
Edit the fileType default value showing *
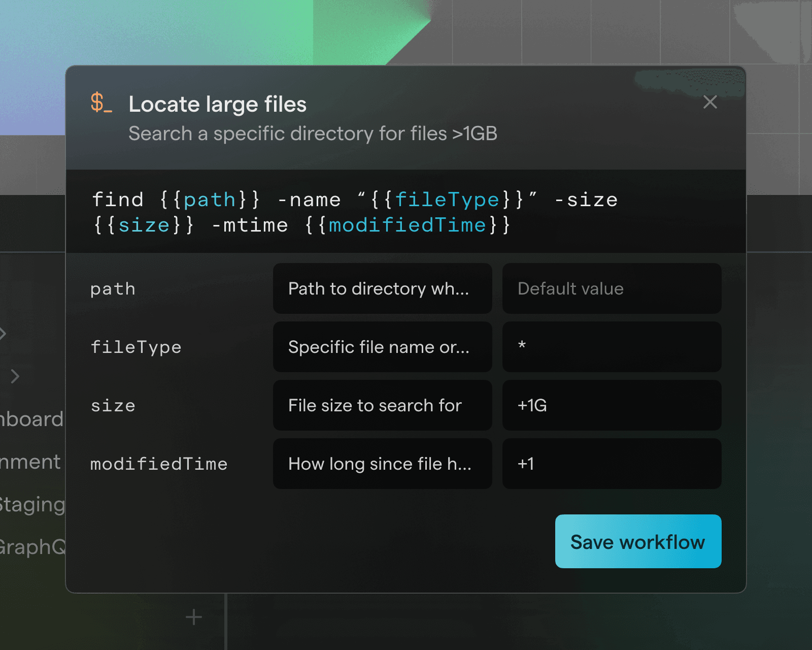click(612, 347)
